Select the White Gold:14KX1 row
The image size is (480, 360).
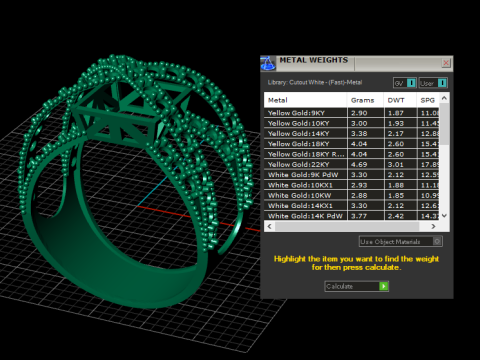coord(352,206)
